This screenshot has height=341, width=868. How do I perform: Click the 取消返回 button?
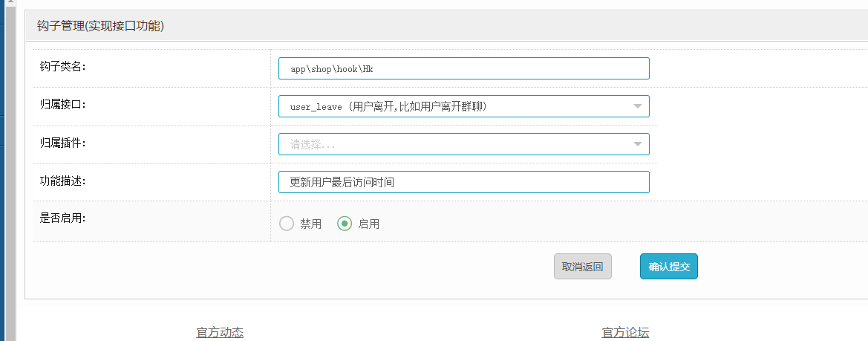pyautogui.click(x=582, y=267)
